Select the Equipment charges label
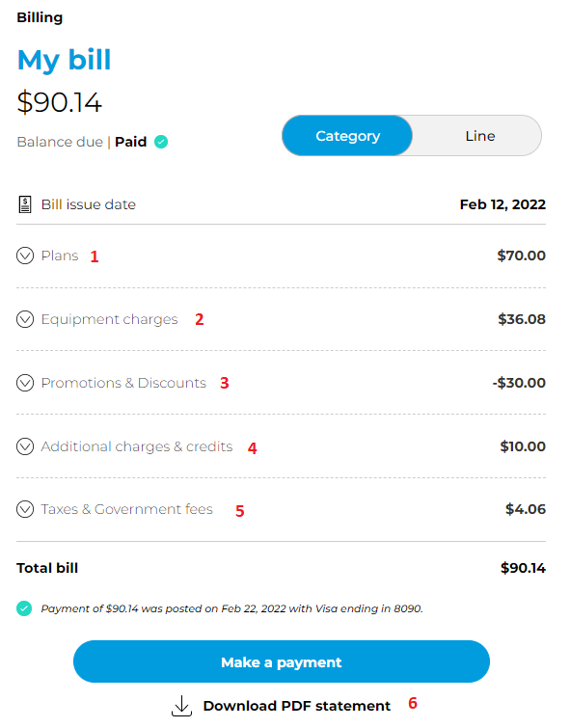 point(110,319)
